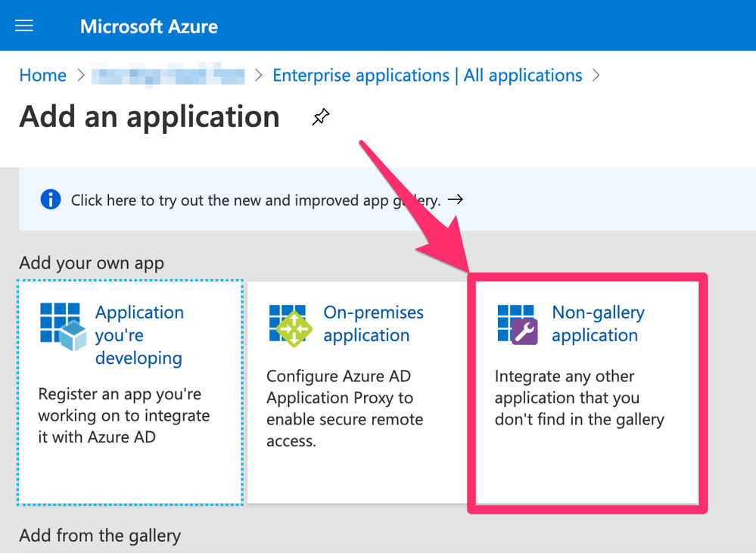Click chevron after All applications breadcrumb

596,75
